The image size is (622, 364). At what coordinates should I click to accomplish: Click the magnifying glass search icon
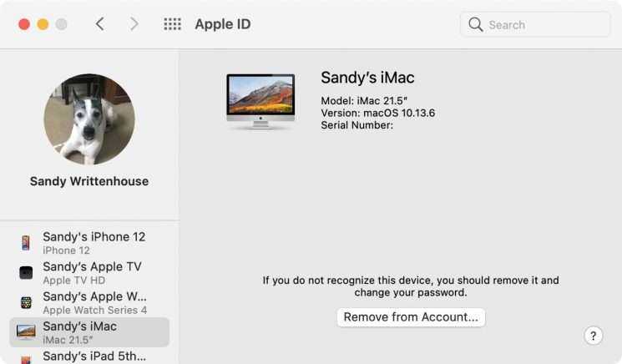475,24
